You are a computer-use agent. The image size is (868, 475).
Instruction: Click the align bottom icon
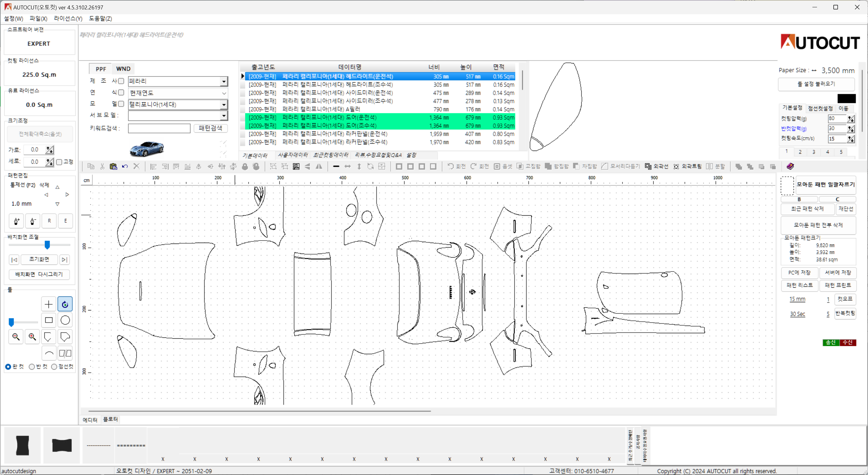point(188,166)
